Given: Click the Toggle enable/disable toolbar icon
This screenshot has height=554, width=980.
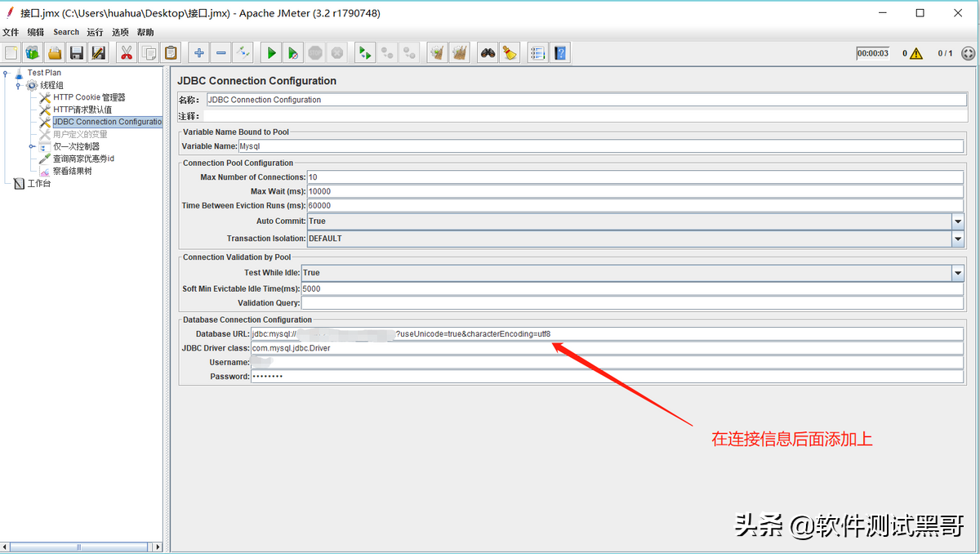Looking at the screenshot, I should [x=243, y=53].
